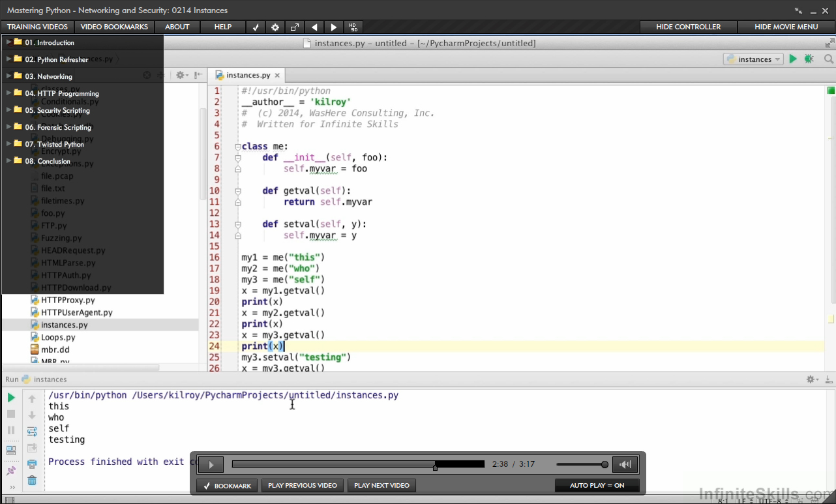
Task: Click the HD/SD quality toggle icon
Action: (353, 27)
